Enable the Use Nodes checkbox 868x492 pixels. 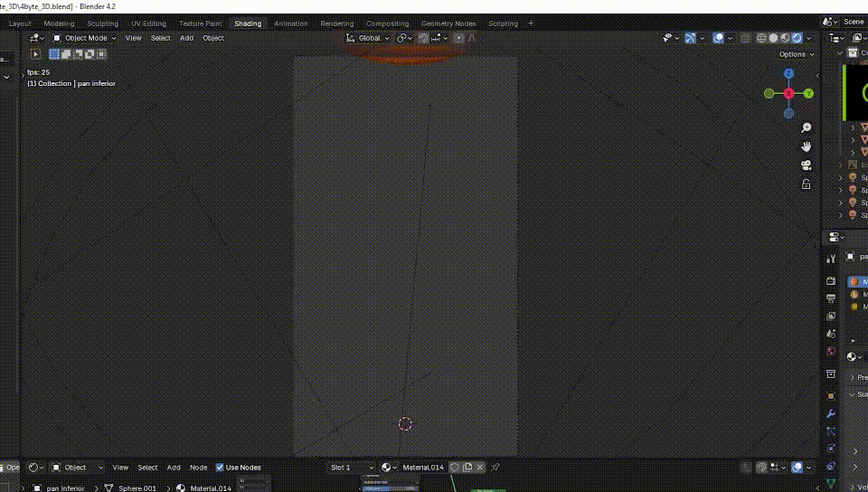[x=220, y=468]
